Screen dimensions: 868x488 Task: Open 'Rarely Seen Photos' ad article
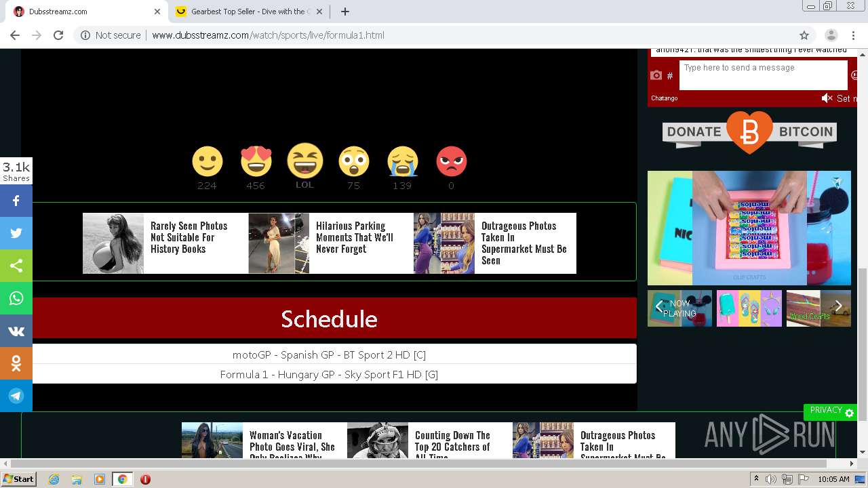tap(165, 243)
